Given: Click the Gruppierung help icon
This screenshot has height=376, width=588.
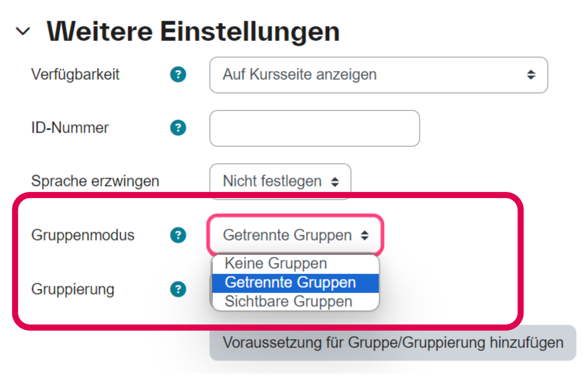Looking at the screenshot, I should [178, 289].
